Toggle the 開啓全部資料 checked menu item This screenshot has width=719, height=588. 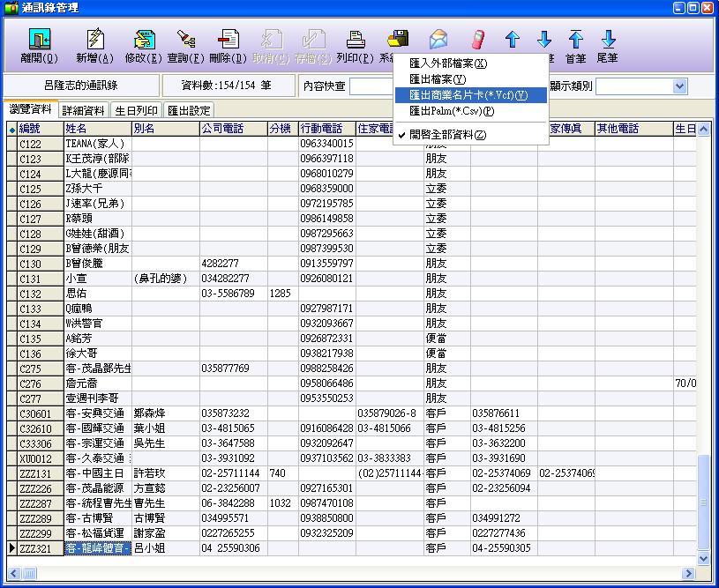447,135
